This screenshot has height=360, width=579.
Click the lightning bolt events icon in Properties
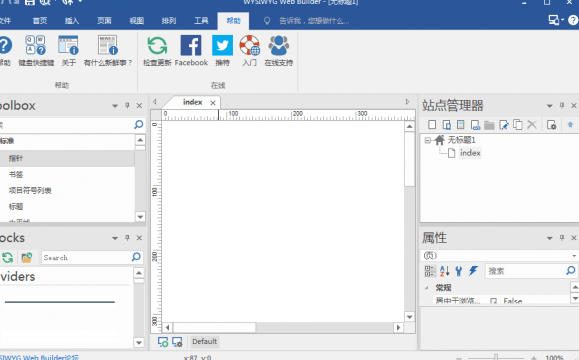473,271
